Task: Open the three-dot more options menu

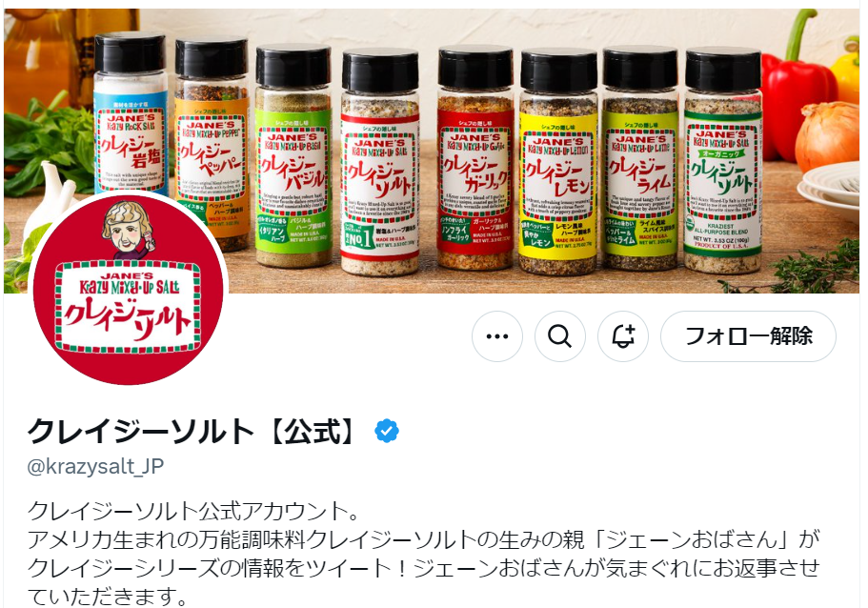Action: [496, 336]
